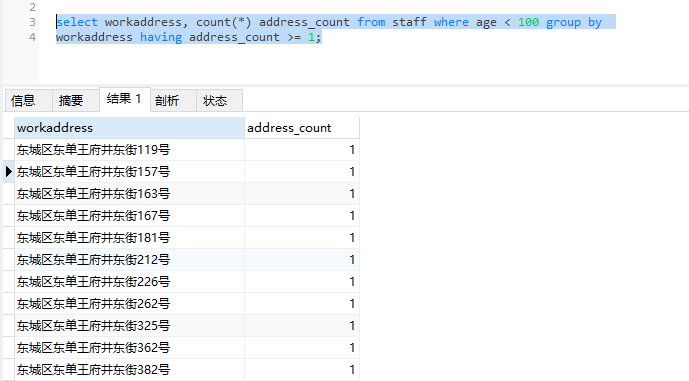The width and height of the screenshot is (689, 381).
Task: Click the 'staff' table name in query
Action: click(409, 22)
